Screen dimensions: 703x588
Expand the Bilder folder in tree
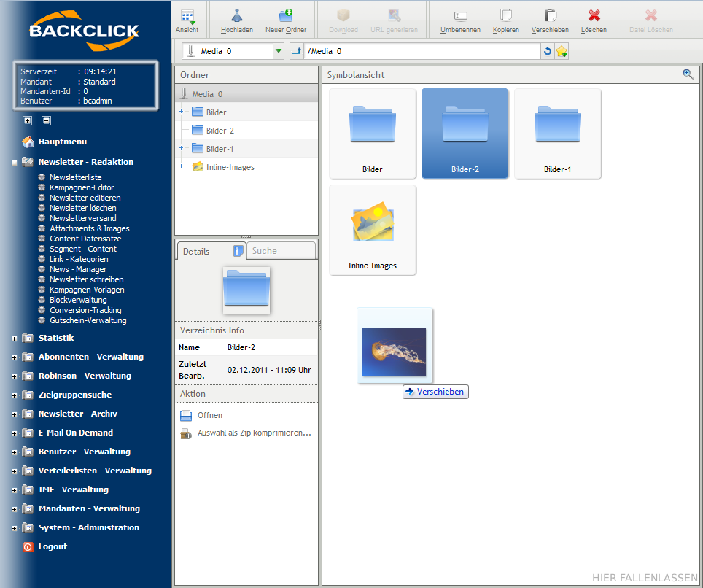pyautogui.click(x=181, y=112)
